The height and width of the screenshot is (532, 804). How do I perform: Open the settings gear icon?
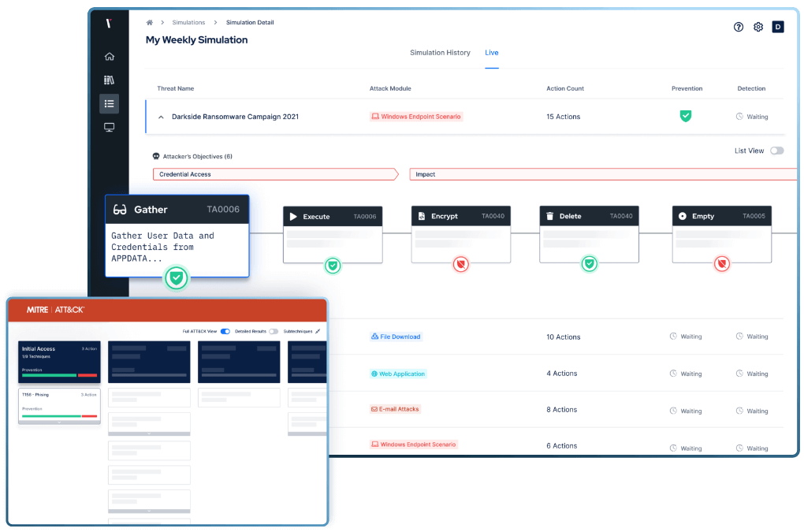757,26
